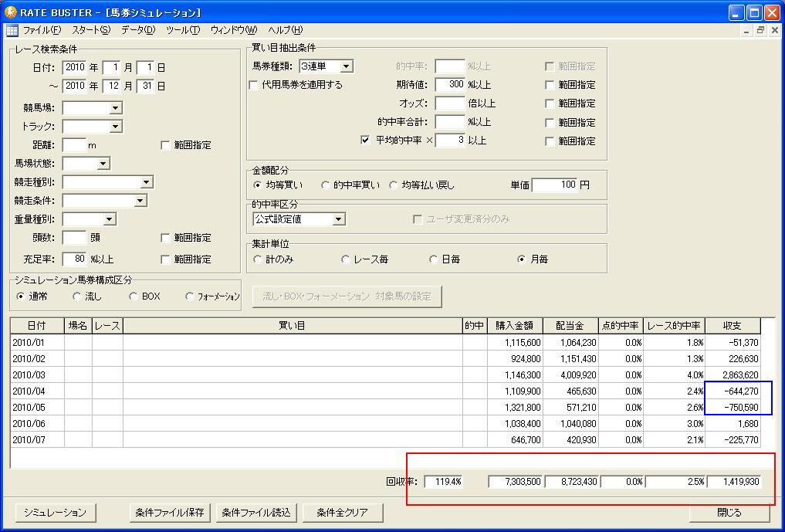Click the 条件ファイル保存 button
This screenshot has height=532, width=785.
(170, 513)
